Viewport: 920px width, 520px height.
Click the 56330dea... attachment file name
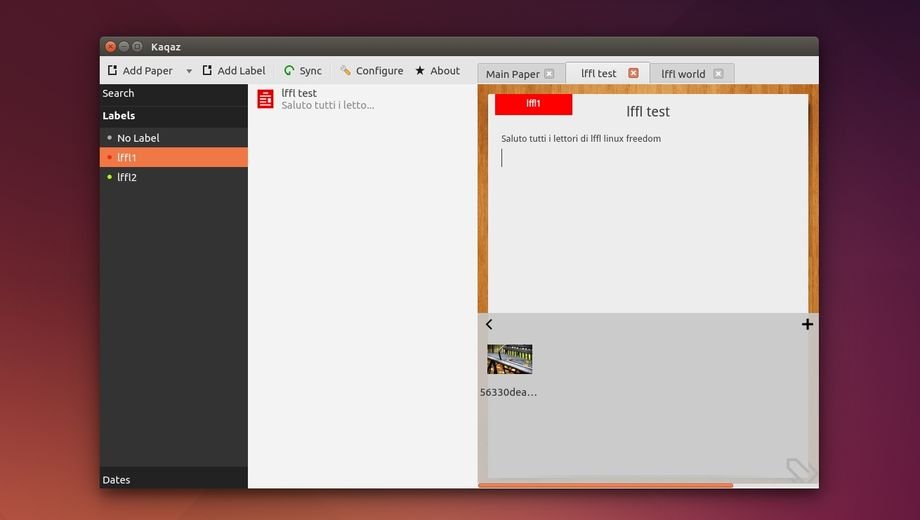[508, 392]
